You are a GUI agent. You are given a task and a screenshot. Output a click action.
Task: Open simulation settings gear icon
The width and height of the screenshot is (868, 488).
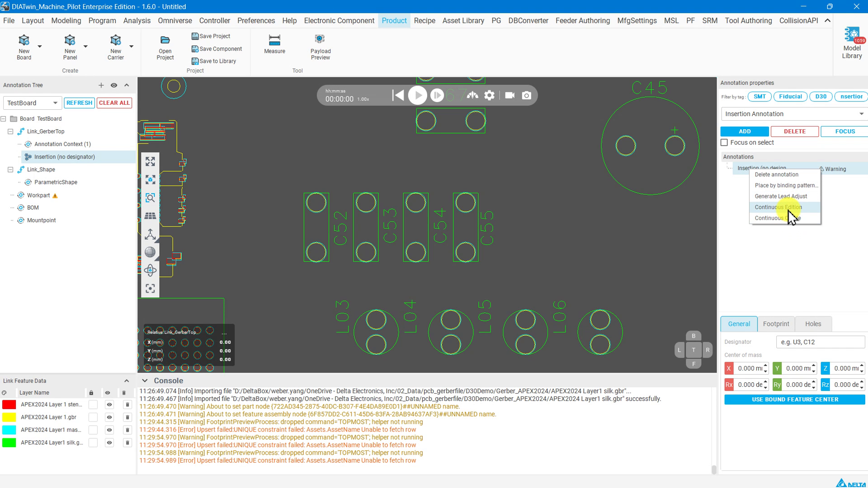click(490, 95)
